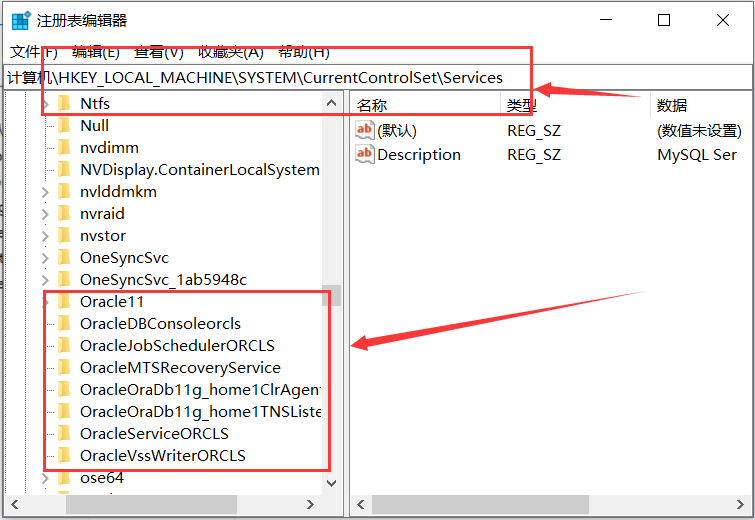Click REG_SZ type of Description row
The width and height of the screenshot is (755, 520).
click(x=534, y=155)
